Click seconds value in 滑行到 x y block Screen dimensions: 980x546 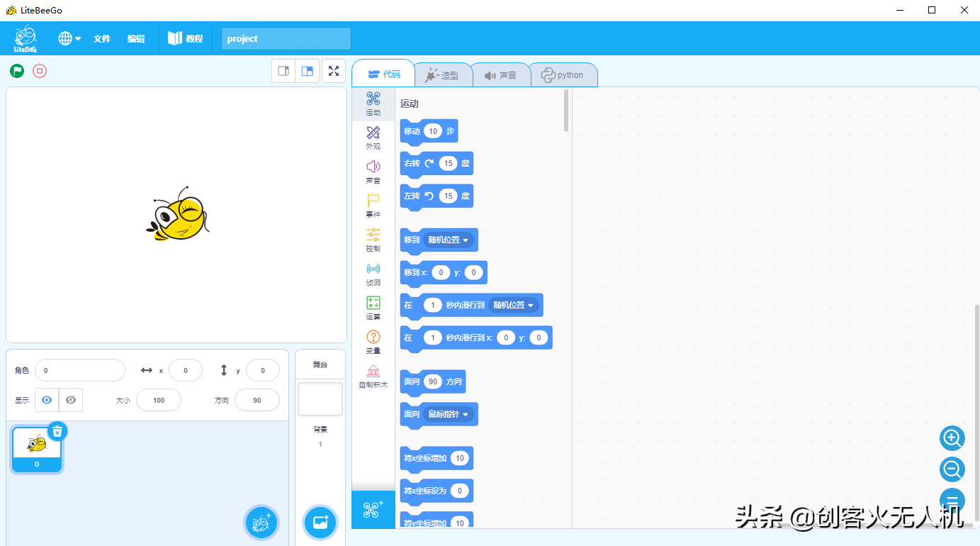[433, 338]
